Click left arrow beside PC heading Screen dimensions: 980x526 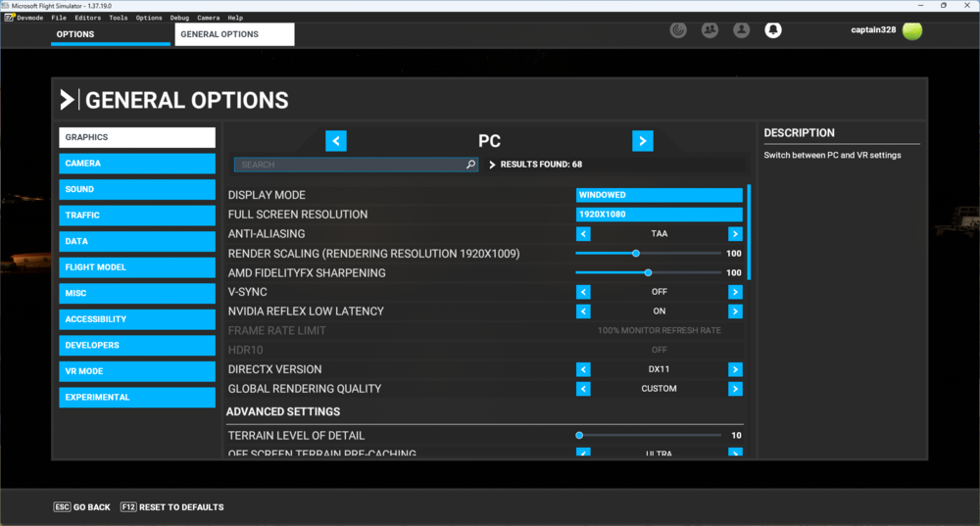pos(336,141)
